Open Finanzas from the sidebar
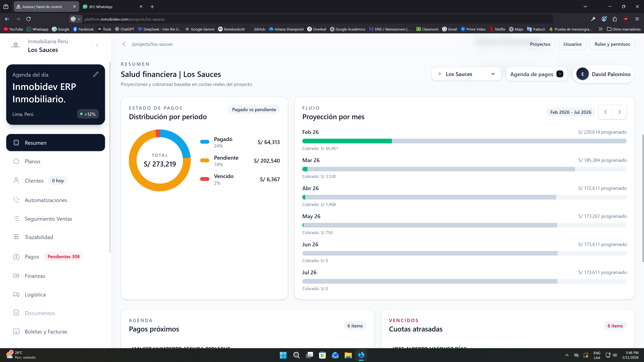Viewport: 644px width, 362px height. 35,276
